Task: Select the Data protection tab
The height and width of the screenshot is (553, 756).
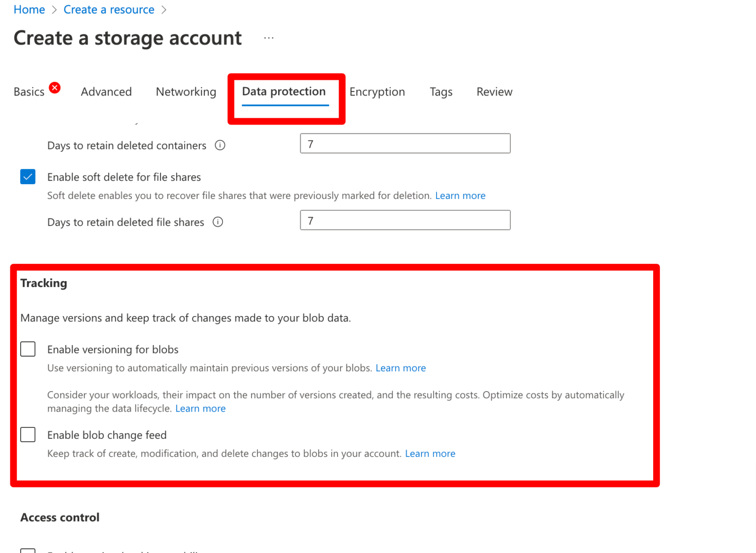Action: 283,92
